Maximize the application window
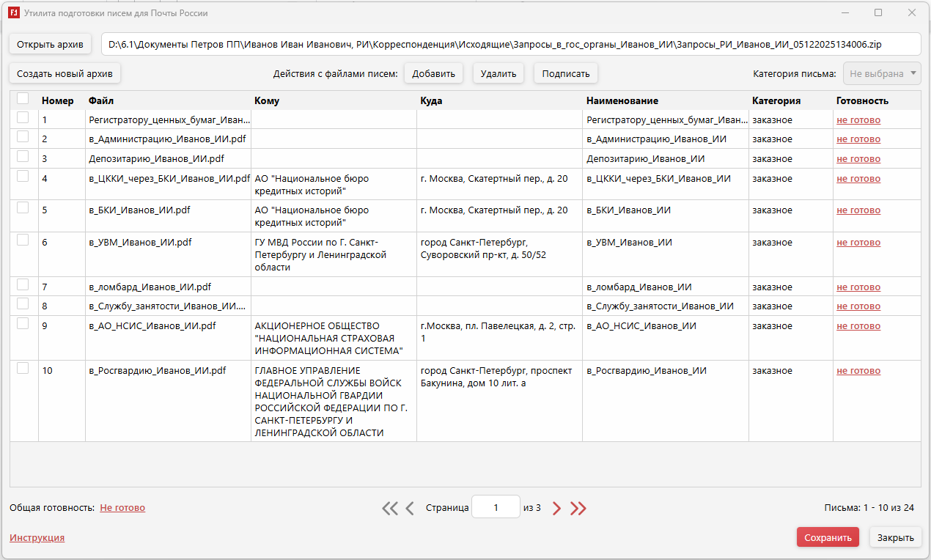 coord(878,13)
